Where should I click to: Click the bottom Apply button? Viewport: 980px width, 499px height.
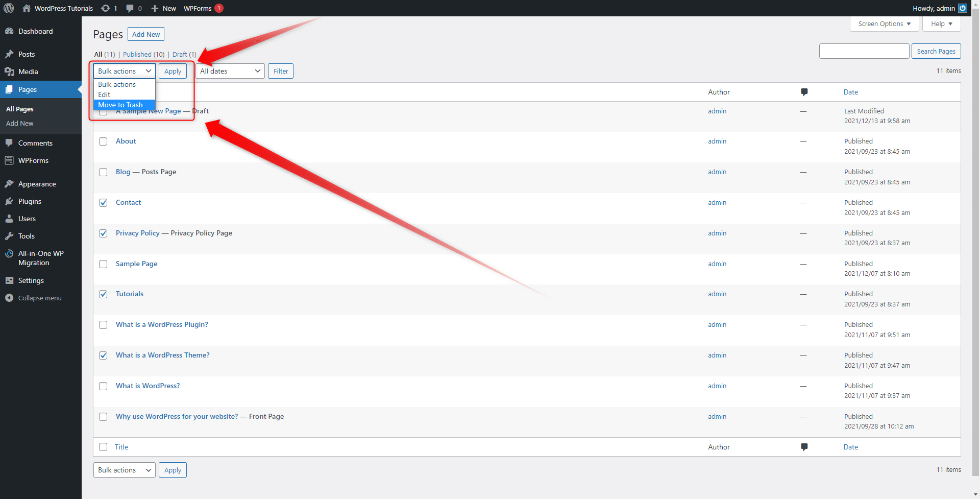pos(173,470)
